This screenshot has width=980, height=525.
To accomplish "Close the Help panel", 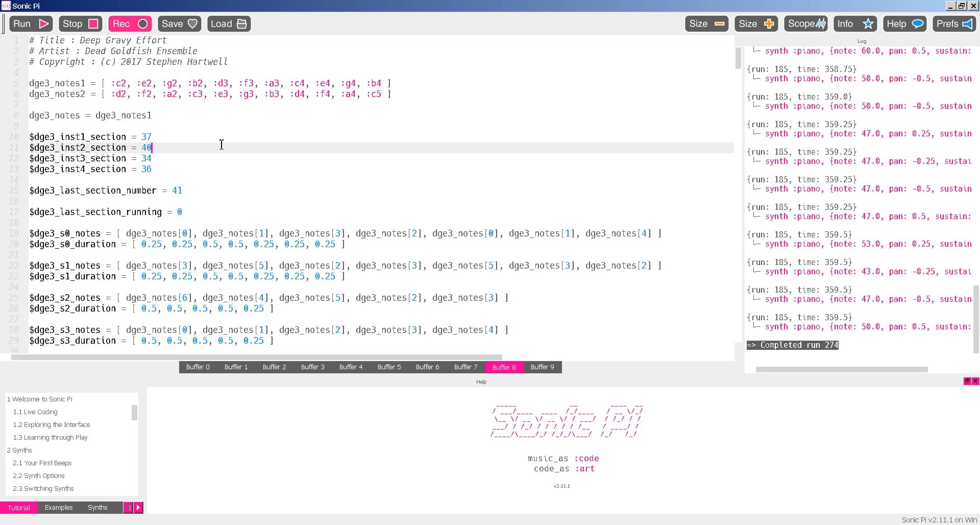I will [x=975, y=381].
